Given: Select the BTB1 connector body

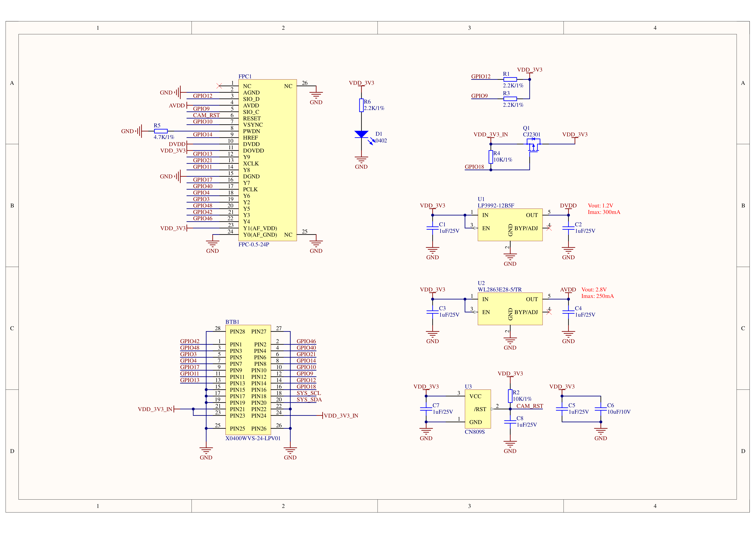Looking at the screenshot, I should (x=248, y=380).
